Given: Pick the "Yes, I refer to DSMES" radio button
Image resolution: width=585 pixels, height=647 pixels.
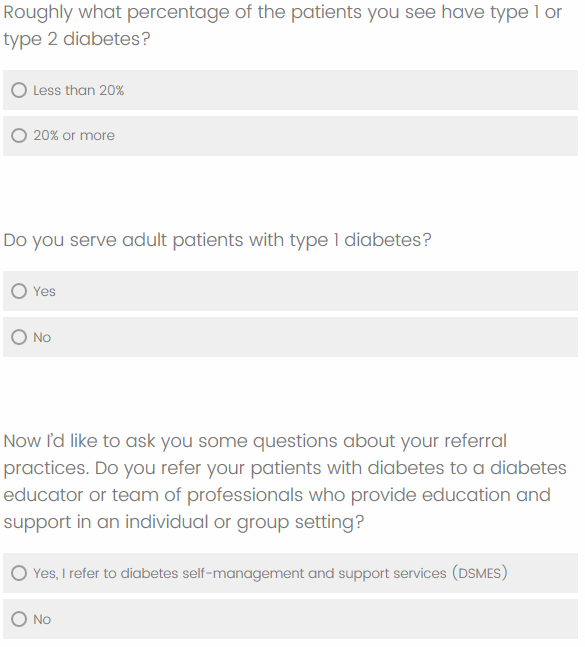Looking at the screenshot, I should point(19,573).
